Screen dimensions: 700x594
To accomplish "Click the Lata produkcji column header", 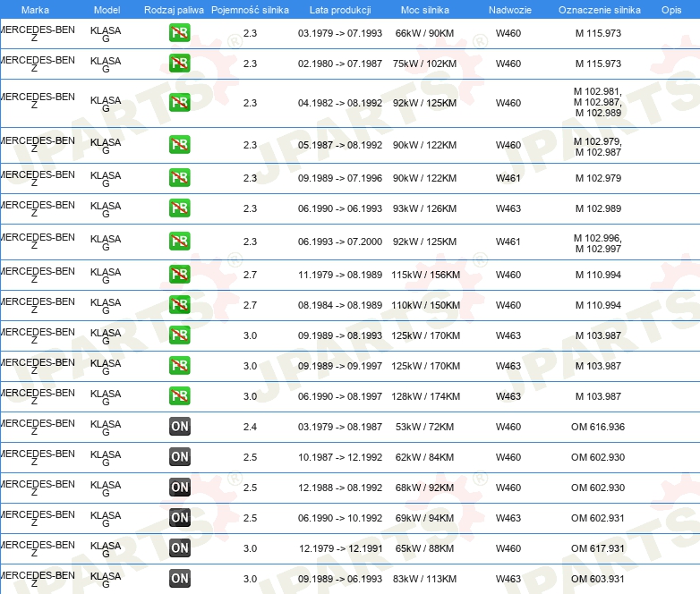I will pos(339,10).
